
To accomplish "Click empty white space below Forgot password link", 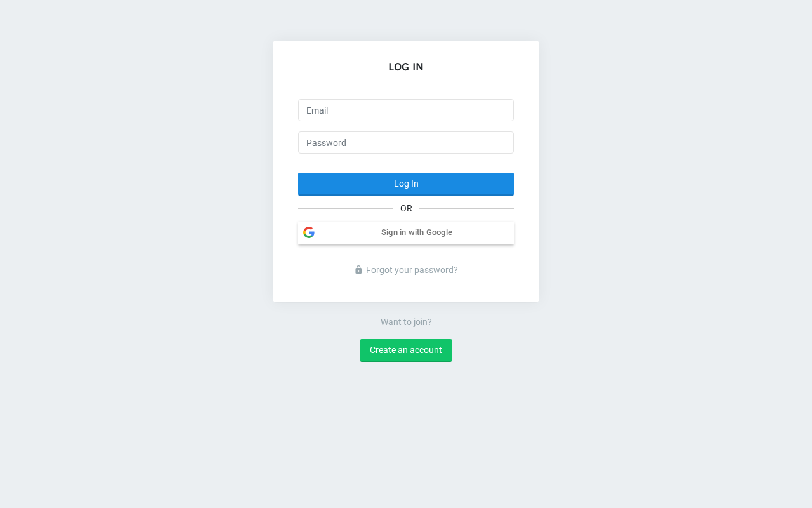I will [x=406, y=289].
